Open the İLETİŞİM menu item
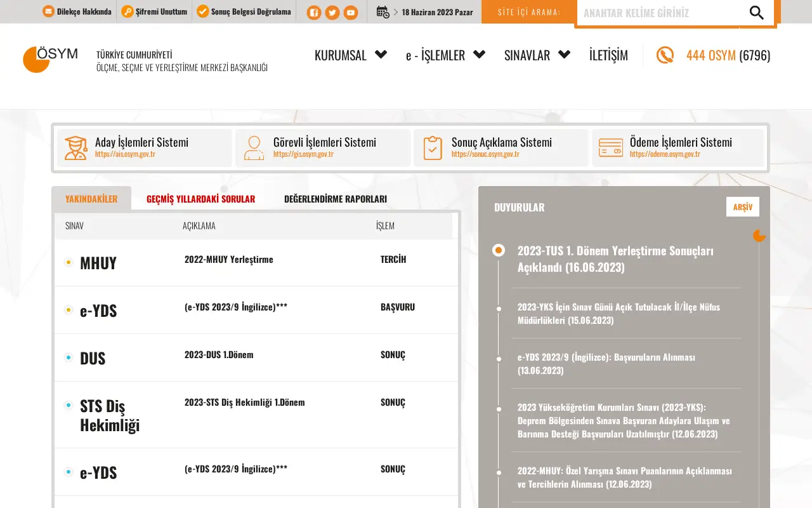This screenshot has width=812, height=508. (608, 55)
